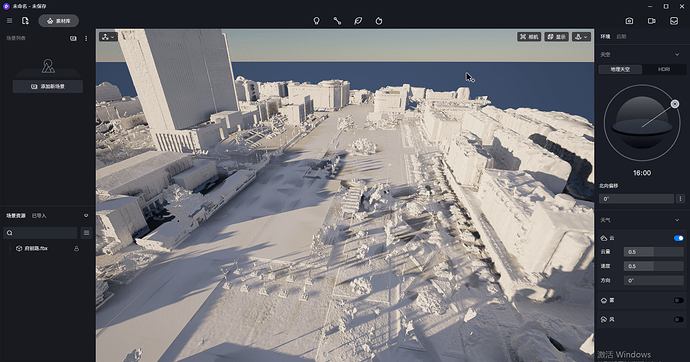This screenshot has height=362, width=690.
Task: Open the viewport navigation mode dropdown
Action: [x=581, y=37]
